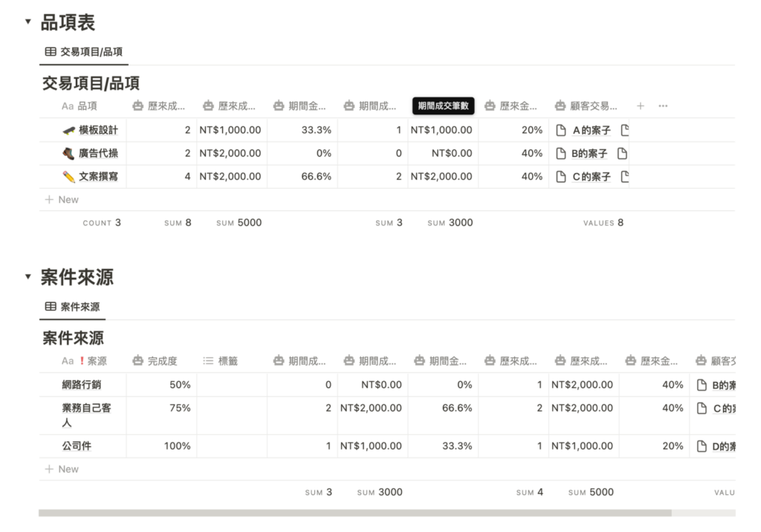Select the 75% cell of 業務自己客人
Screen dimensions: 761x532
coord(161,415)
